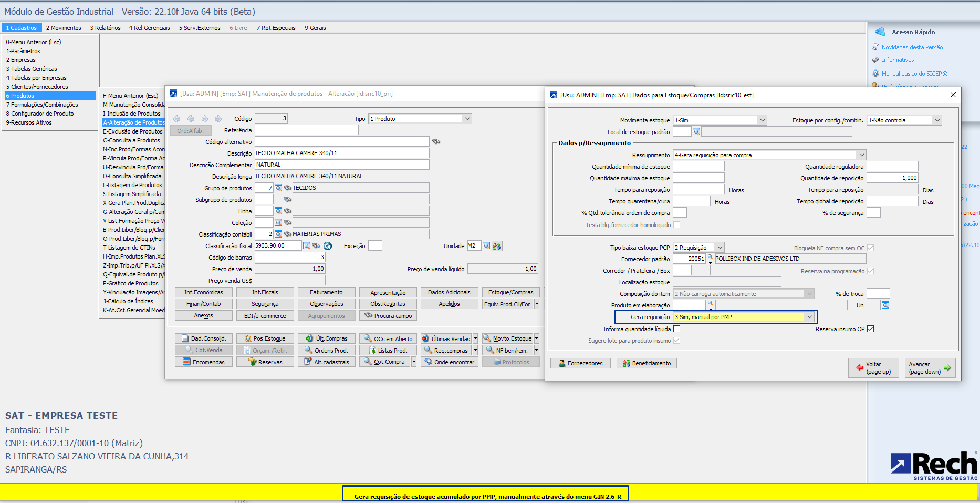Uncheck the Reserva insumo OP checkbox

(870, 329)
